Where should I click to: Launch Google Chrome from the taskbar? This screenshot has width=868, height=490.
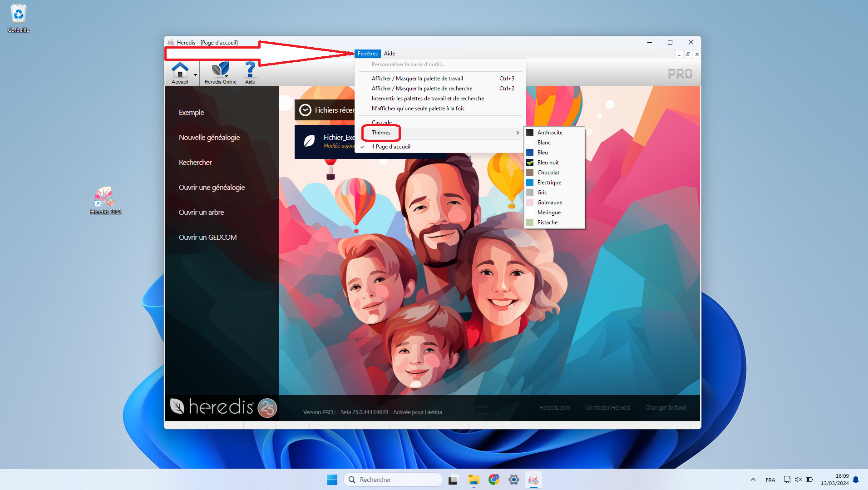(493, 480)
